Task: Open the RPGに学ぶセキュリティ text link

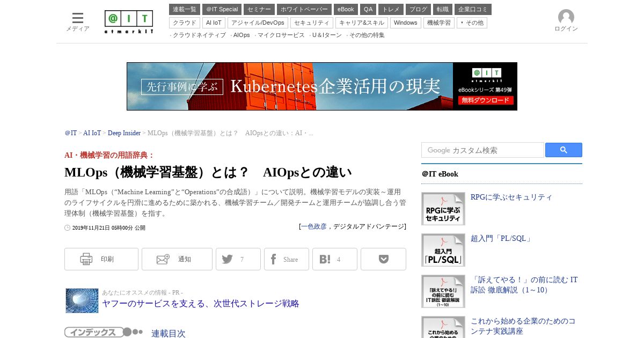Action: click(x=511, y=197)
